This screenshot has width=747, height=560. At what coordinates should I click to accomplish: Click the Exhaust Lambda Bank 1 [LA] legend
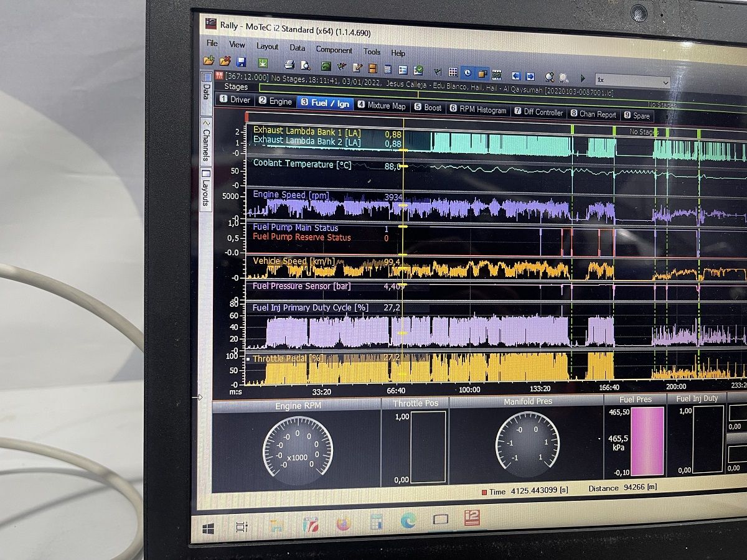click(306, 131)
